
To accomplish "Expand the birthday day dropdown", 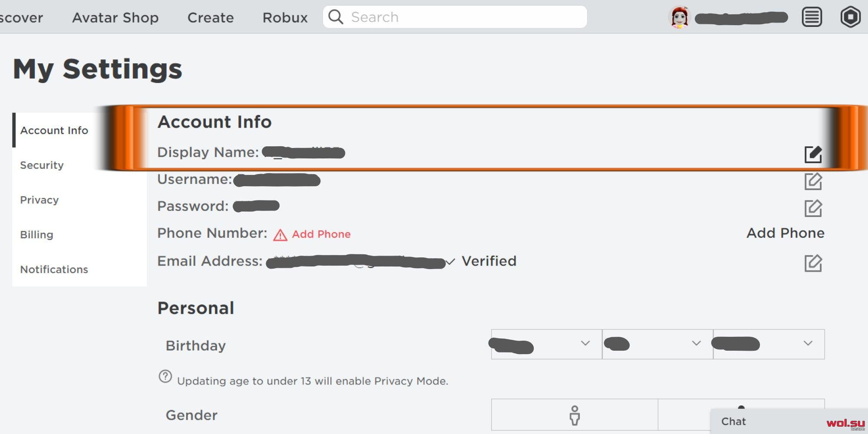I will click(x=658, y=344).
